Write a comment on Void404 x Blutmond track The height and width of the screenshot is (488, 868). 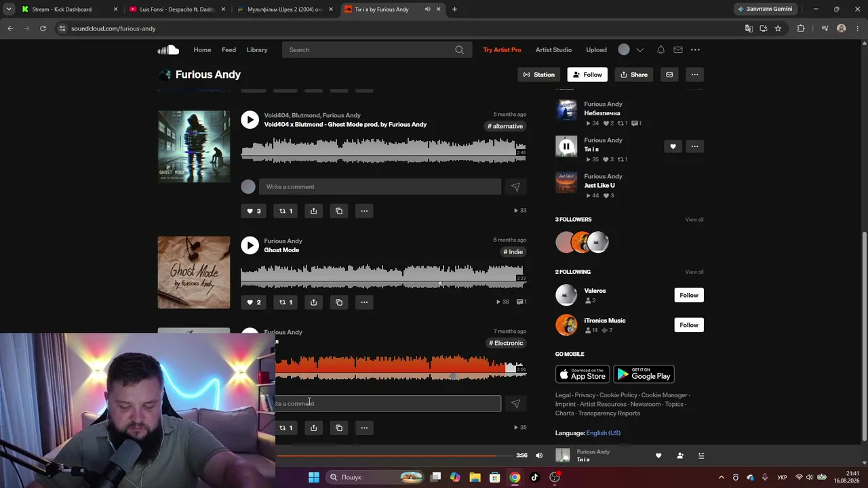[x=380, y=186]
